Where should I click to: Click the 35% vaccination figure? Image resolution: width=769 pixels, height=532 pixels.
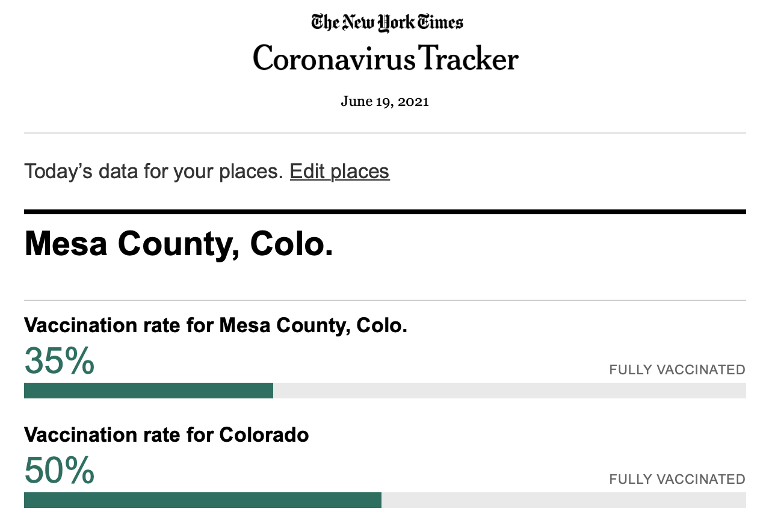click(x=59, y=360)
